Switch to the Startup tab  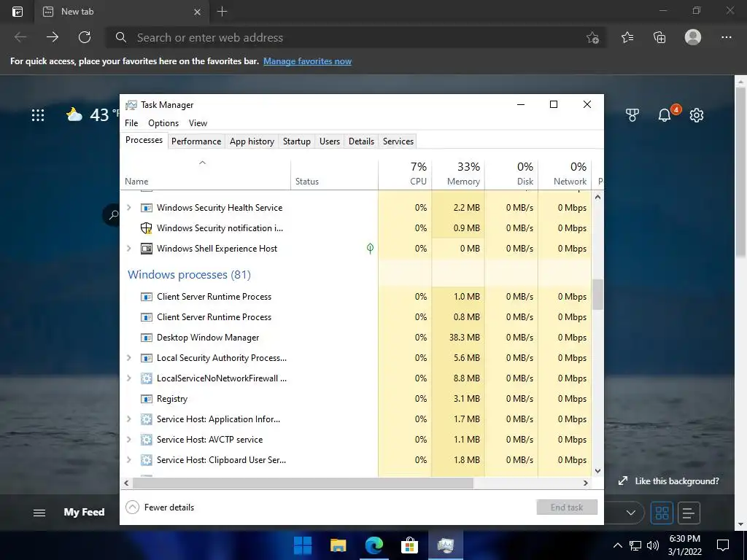[x=296, y=141]
